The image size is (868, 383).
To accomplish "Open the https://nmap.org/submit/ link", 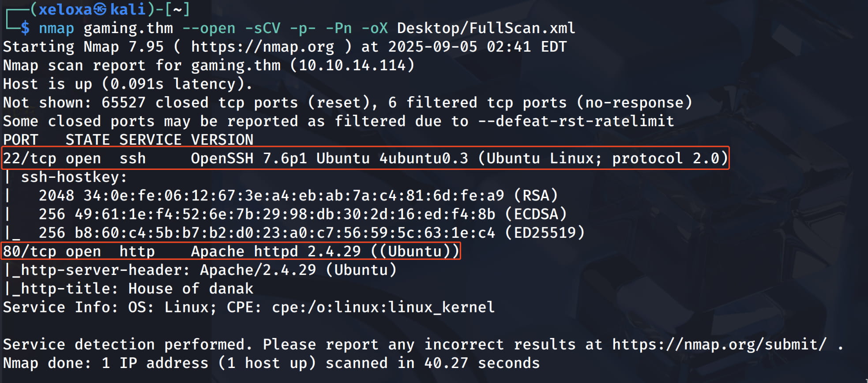I will pos(719,344).
